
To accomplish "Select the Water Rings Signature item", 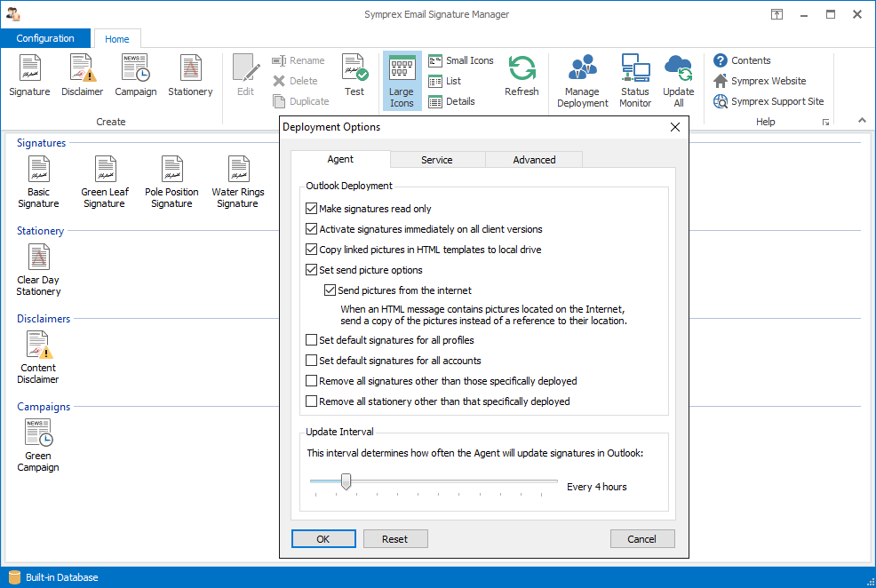I will [238, 182].
